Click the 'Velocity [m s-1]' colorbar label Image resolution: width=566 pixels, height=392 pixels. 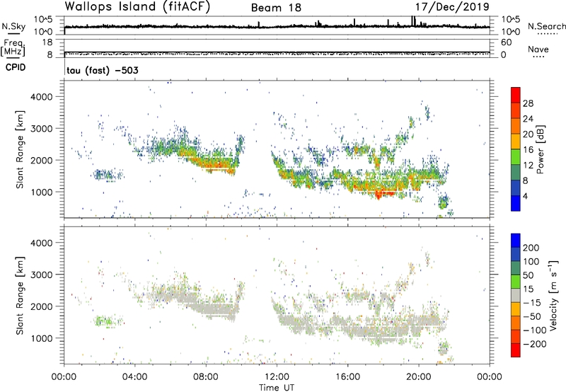pyautogui.click(x=553, y=295)
